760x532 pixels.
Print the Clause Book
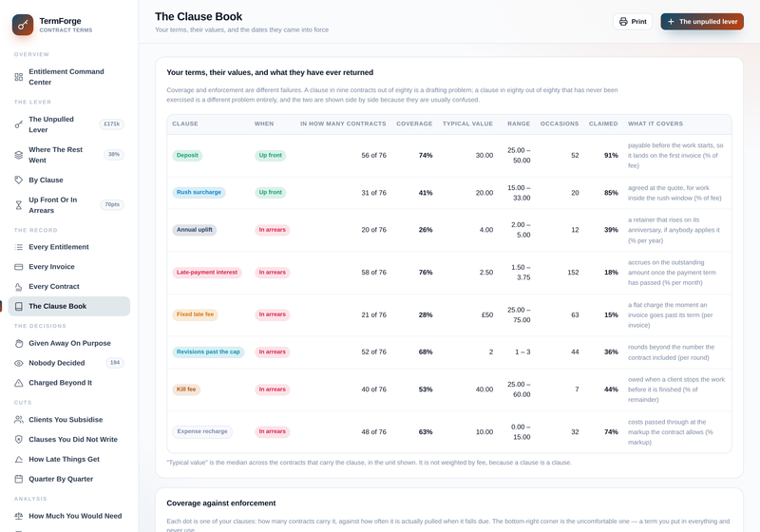(633, 21)
